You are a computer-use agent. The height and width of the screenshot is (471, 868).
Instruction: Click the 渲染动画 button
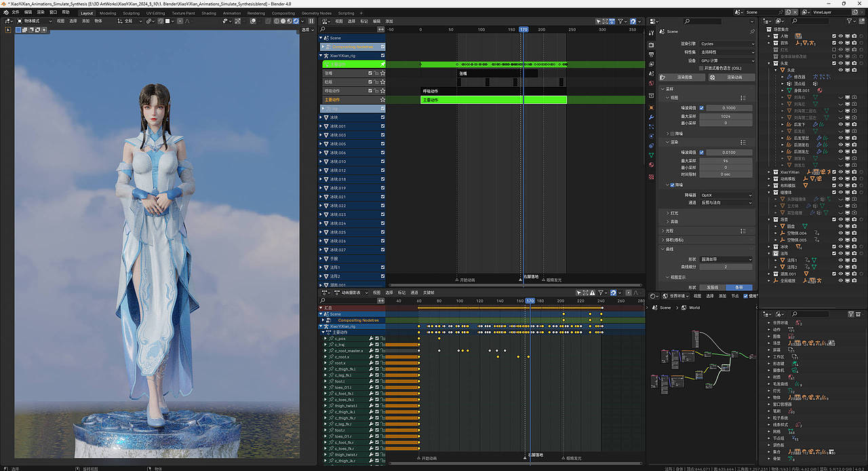pyautogui.click(x=731, y=77)
